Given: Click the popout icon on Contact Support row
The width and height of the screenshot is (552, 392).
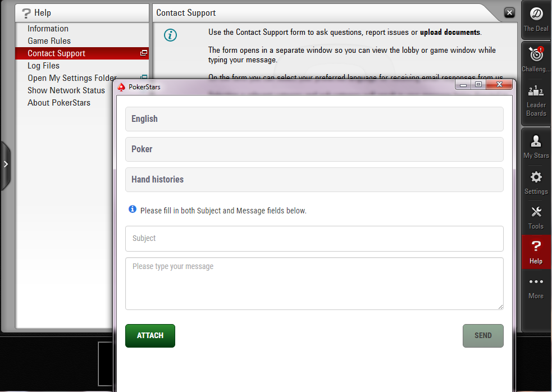Looking at the screenshot, I should tap(144, 53).
